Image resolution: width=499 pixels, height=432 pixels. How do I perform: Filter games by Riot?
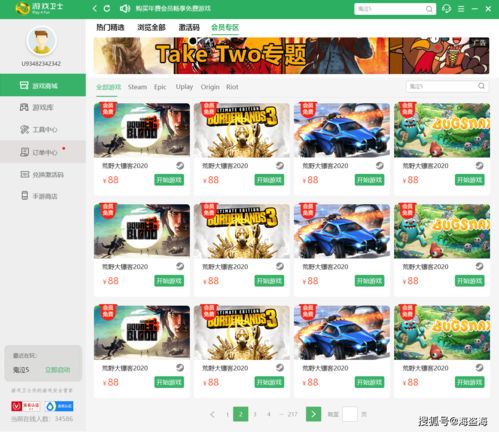(232, 87)
